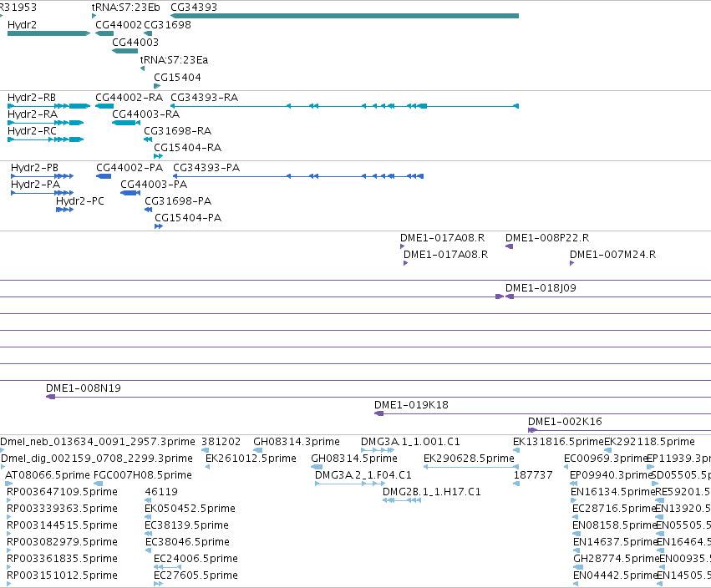Select the CG44002 gene feature
Screen dimensions: 711x588
click(x=104, y=33)
